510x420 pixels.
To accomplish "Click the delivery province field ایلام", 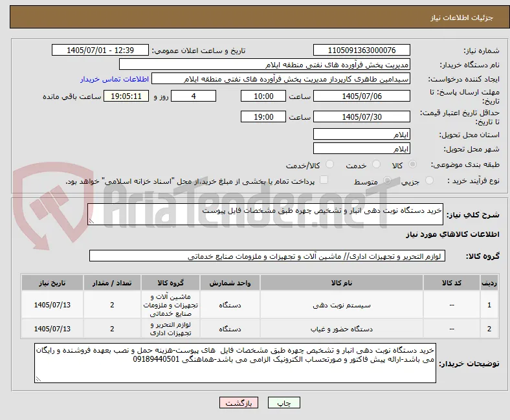I will click(x=361, y=134).
